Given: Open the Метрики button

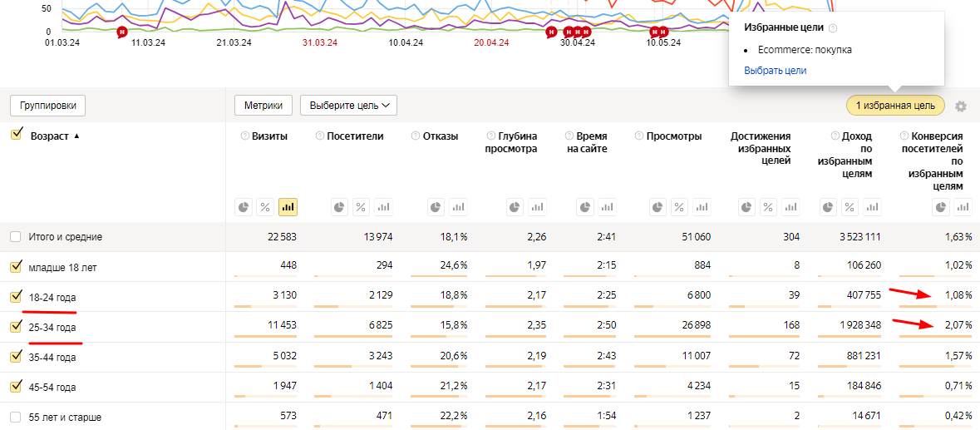Looking at the screenshot, I should point(263,106).
